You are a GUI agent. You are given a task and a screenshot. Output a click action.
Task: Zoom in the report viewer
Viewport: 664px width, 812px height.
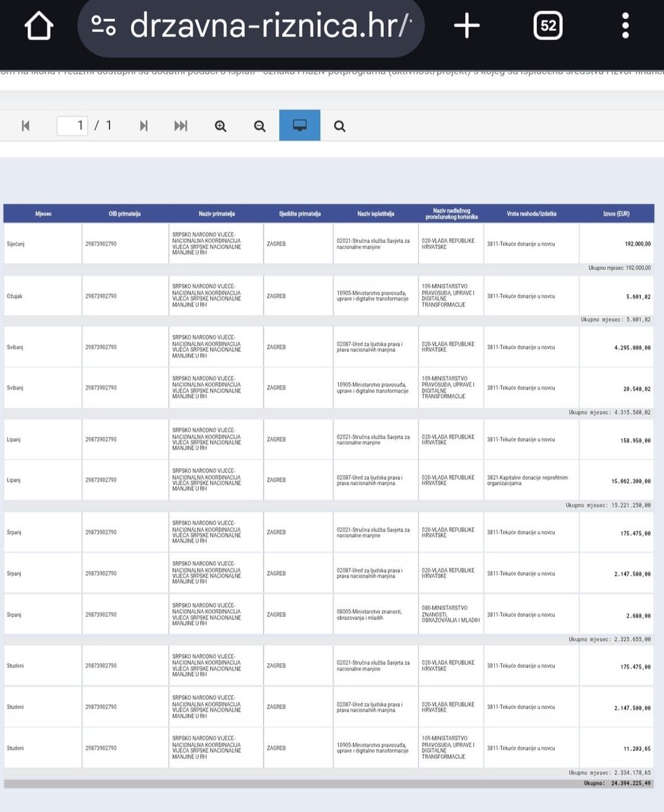(220, 126)
